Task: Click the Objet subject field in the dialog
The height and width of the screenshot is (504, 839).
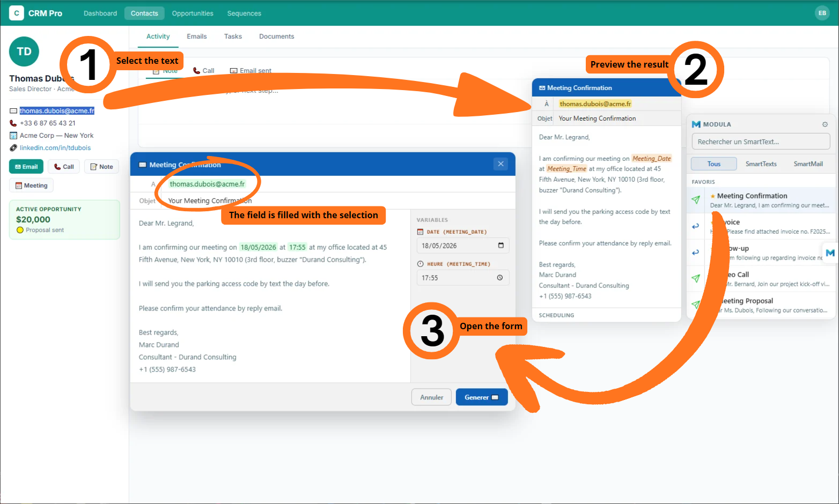Action: [338, 201]
